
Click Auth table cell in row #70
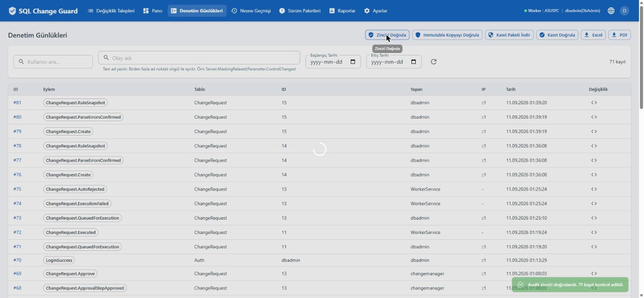[199, 260]
